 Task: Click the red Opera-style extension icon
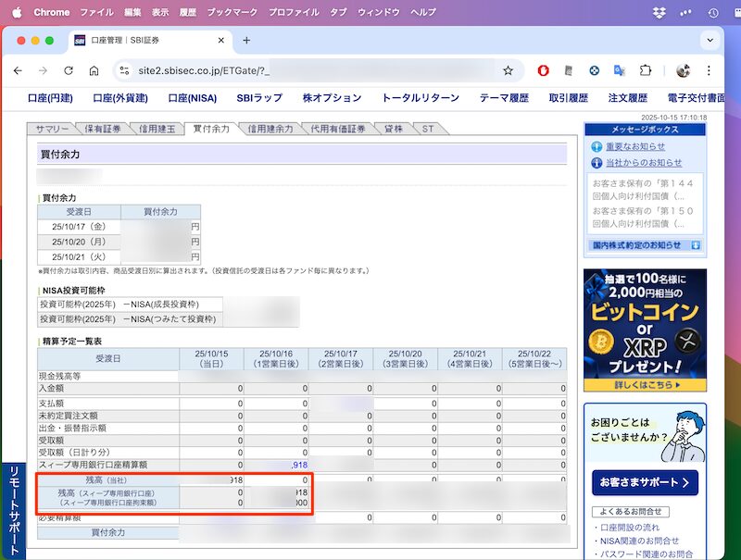click(544, 70)
